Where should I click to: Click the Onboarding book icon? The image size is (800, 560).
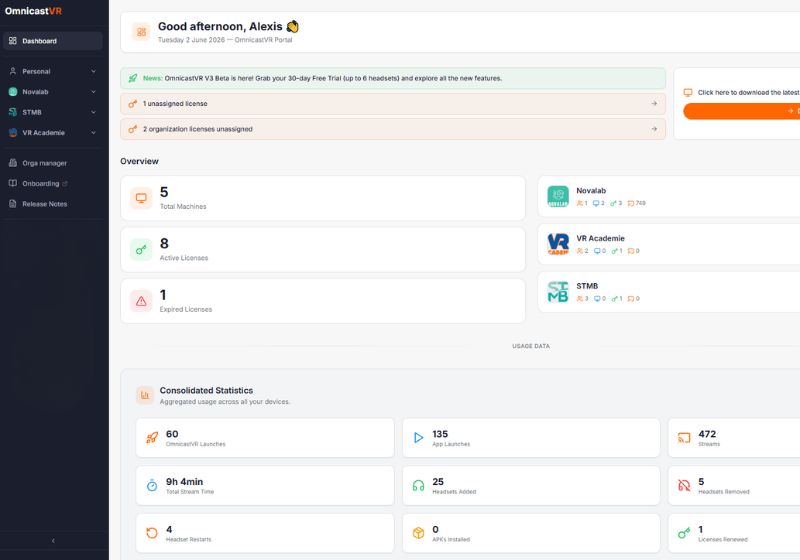pos(13,183)
